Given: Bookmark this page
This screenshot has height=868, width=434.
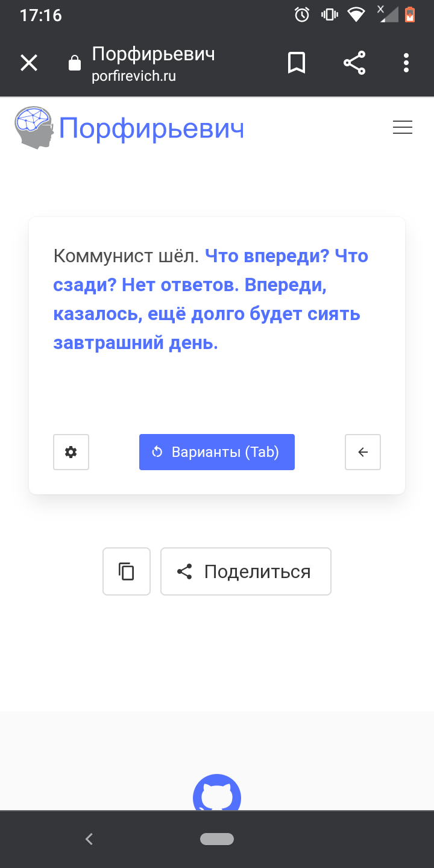Looking at the screenshot, I should click(297, 63).
